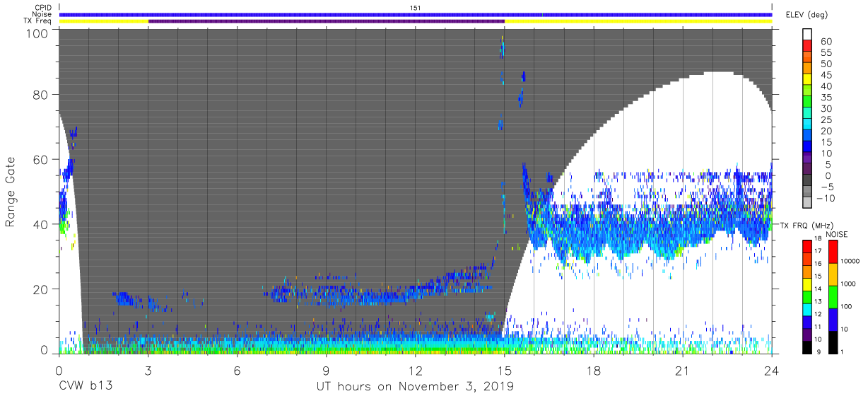The image size is (868, 401).
Task: Click y-axis tick label 40
Action: (42, 224)
